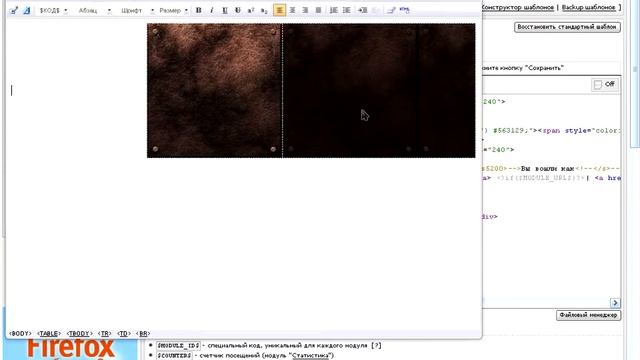Click the eraser remove formatting icon
The height and width of the screenshot is (360, 640).
point(391,10)
